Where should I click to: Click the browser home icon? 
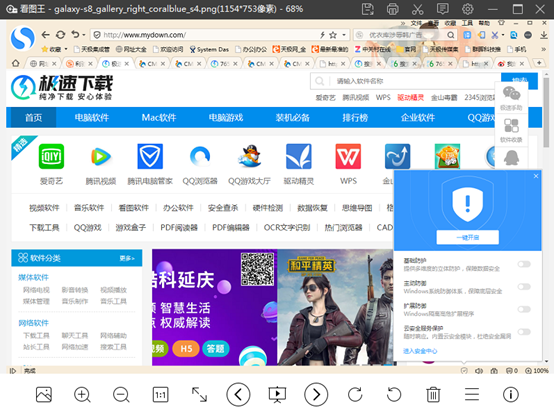16,63
